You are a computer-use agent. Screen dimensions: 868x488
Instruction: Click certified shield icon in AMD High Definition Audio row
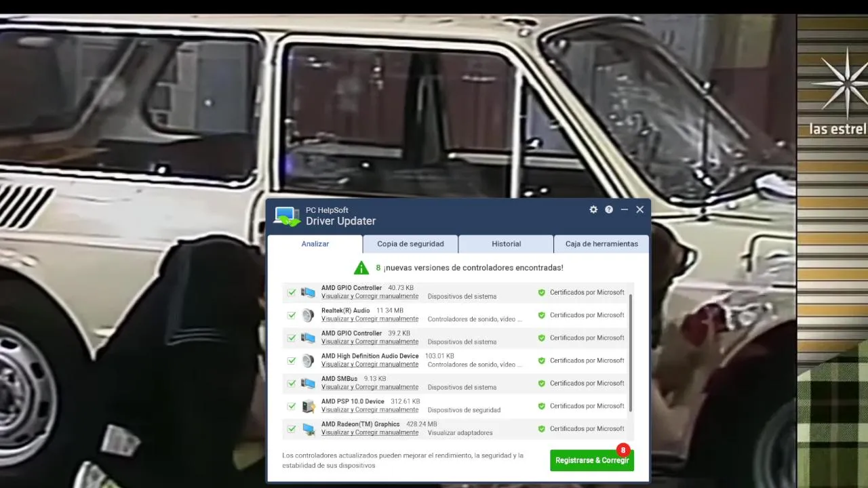coord(541,361)
